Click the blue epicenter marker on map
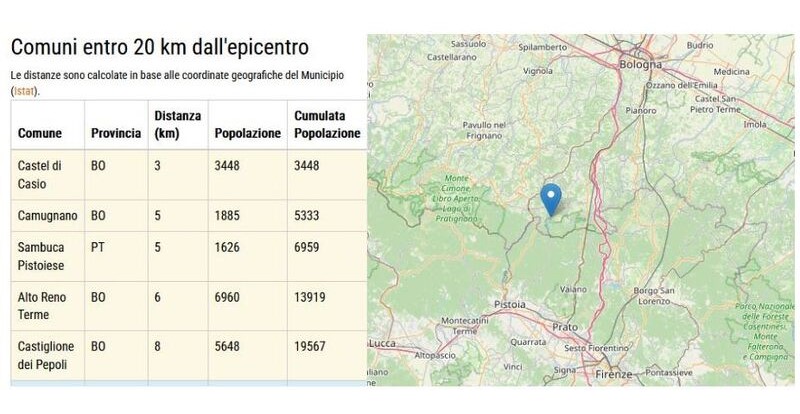The height and width of the screenshot is (414, 800). [x=550, y=197]
